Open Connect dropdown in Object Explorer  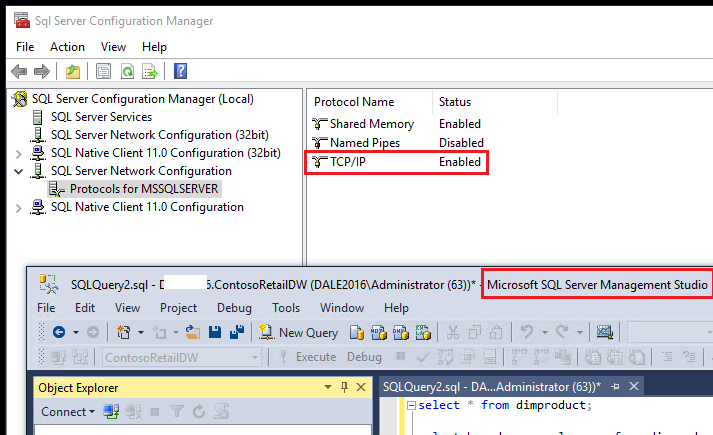[x=68, y=412]
